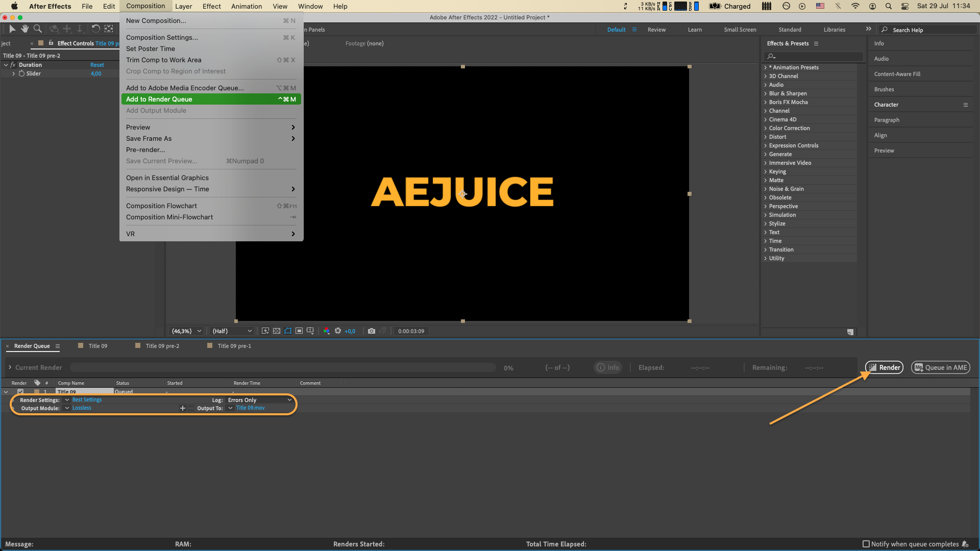The height and width of the screenshot is (551, 980).
Task: Enable Notify when queue completes checkbox
Action: pyautogui.click(x=866, y=544)
